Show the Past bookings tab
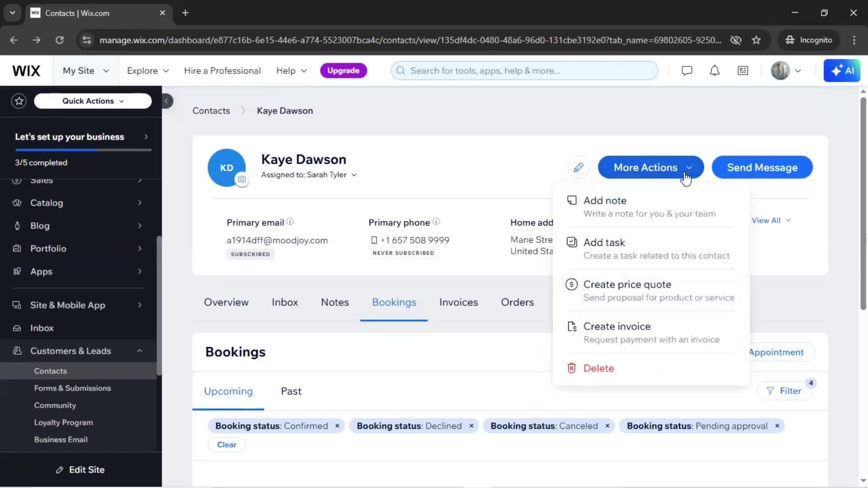 coord(291,391)
